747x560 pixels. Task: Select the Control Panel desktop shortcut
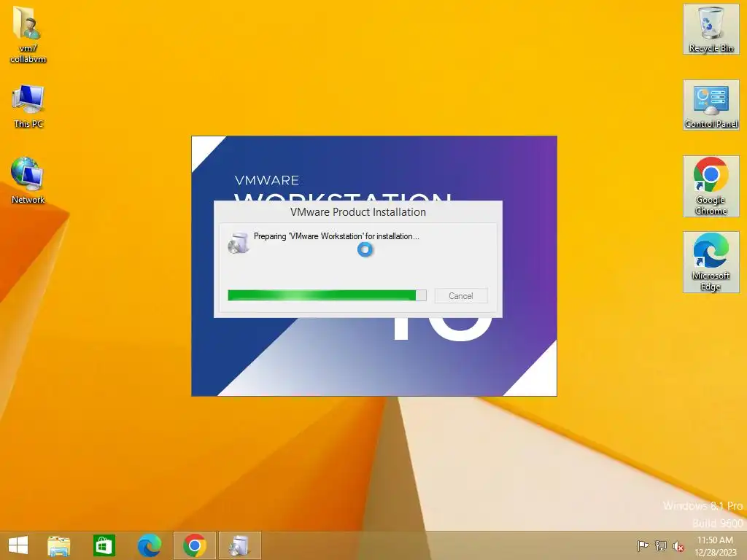coord(711,105)
